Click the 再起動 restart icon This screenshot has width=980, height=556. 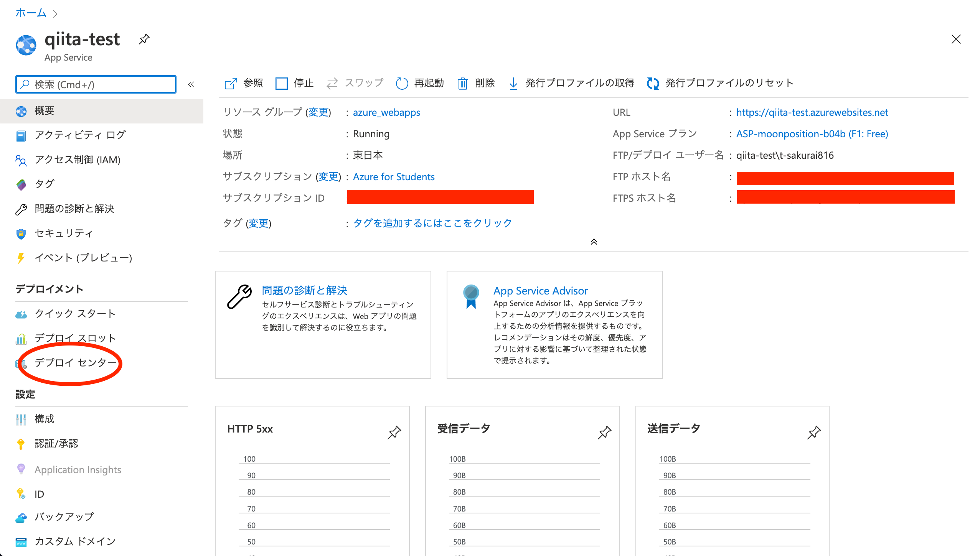402,83
